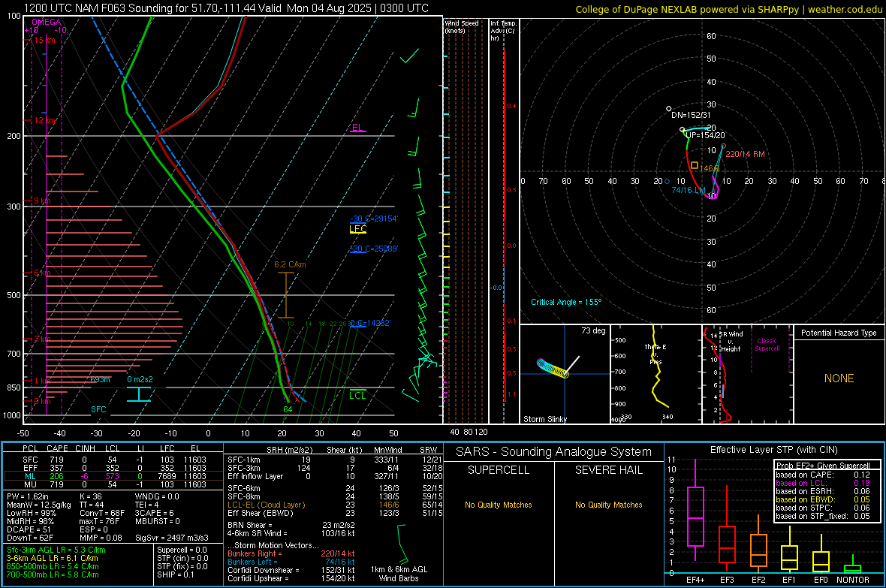Viewport: 886px width, 588px height.
Task: Click the orange NONE hazard type
Action: tap(839, 378)
